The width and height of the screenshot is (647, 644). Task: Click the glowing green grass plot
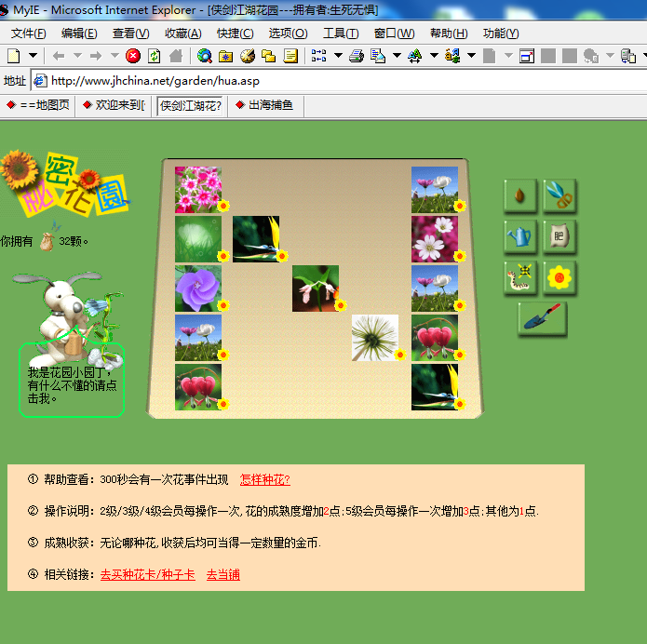198,239
